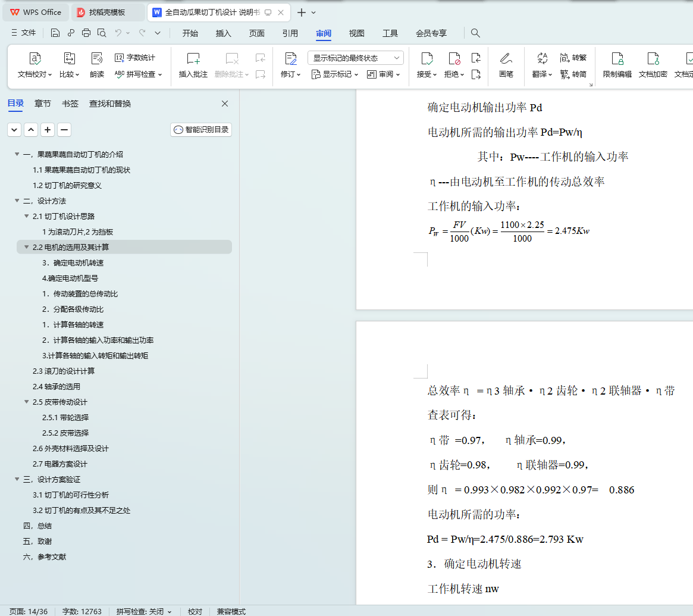693x616 pixels.
Task: Open Print Preview icon
Action: point(102,33)
